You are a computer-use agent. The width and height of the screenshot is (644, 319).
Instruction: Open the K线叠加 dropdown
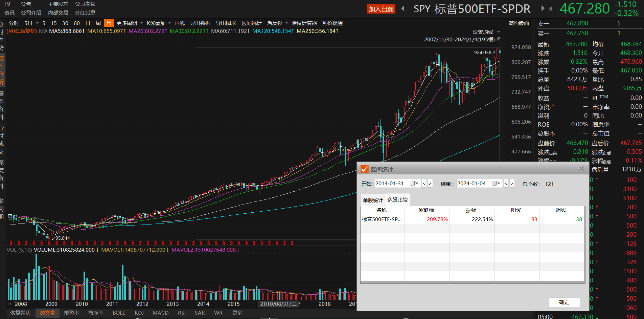click(159, 23)
